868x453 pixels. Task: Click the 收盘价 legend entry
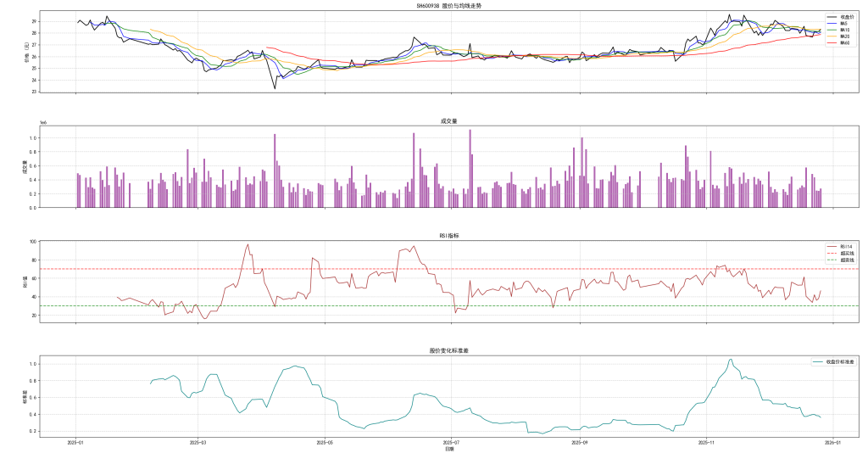tap(847, 16)
